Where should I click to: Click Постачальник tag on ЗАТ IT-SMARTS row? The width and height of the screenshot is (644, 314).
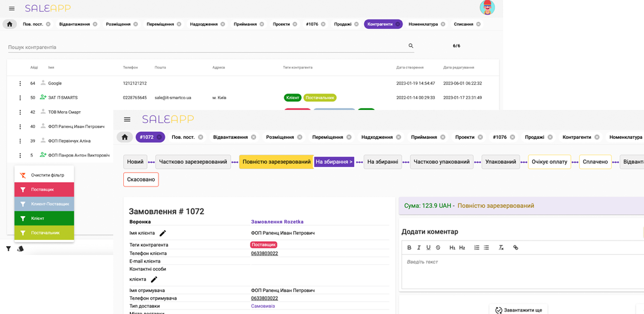(320, 97)
